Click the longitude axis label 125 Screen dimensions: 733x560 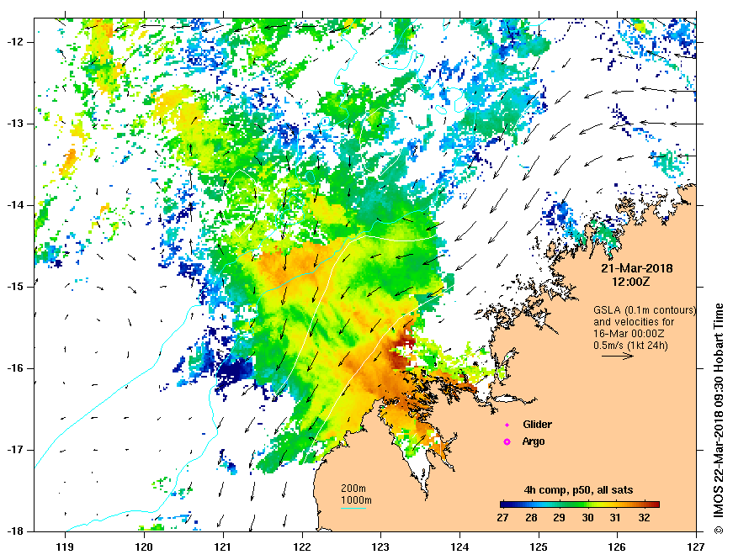(539, 547)
